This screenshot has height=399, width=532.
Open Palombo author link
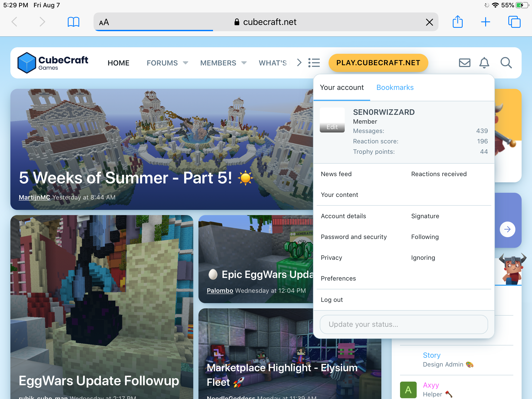click(x=220, y=291)
